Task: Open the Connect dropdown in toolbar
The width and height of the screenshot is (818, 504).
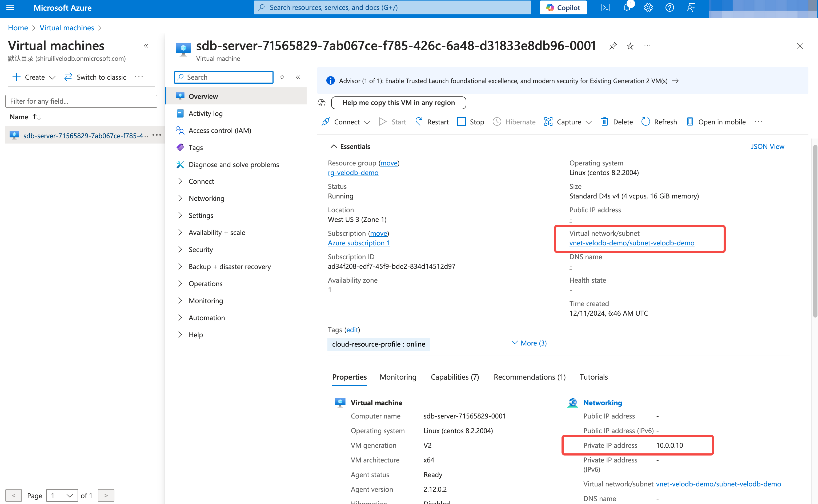Action: (x=346, y=122)
